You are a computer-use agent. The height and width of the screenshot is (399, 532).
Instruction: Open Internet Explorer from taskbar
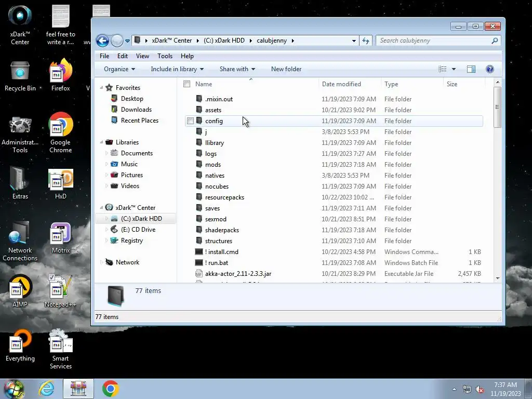[x=46, y=389]
